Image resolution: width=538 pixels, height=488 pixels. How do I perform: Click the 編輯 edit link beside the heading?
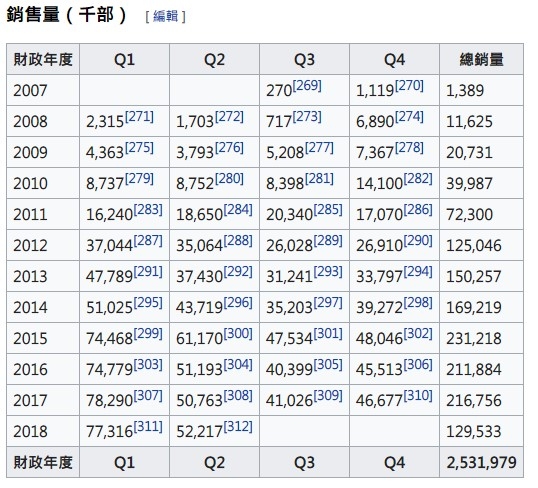pyautogui.click(x=165, y=16)
